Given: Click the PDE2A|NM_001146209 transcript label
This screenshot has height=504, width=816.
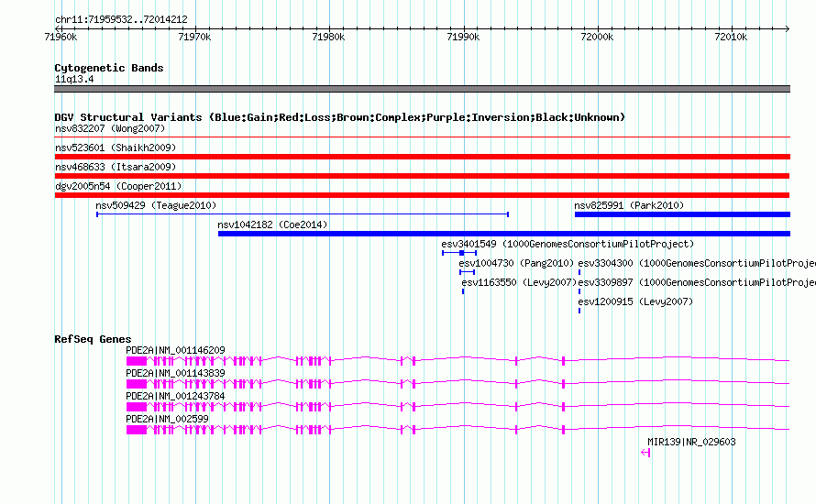Looking at the screenshot, I should coord(175,351).
